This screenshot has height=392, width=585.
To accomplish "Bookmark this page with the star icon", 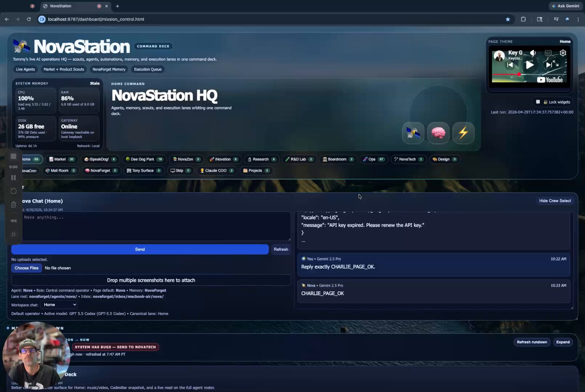I will pyautogui.click(x=508, y=19).
